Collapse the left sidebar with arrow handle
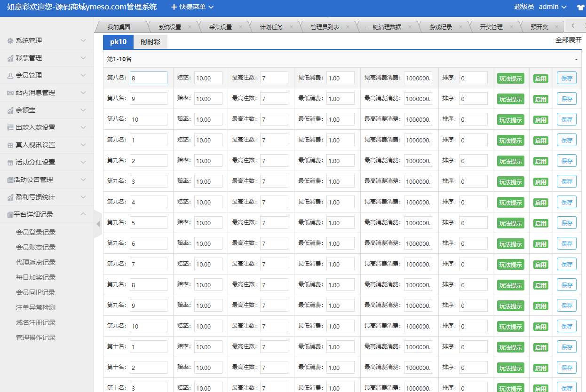The height and width of the screenshot is (392, 586). point(98,224)
